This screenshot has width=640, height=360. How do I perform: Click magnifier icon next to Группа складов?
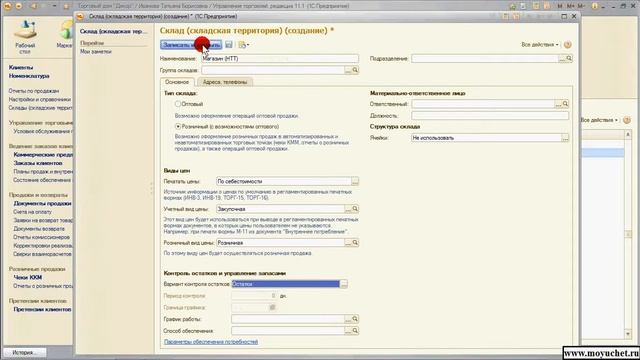click(x=355, y=70)
